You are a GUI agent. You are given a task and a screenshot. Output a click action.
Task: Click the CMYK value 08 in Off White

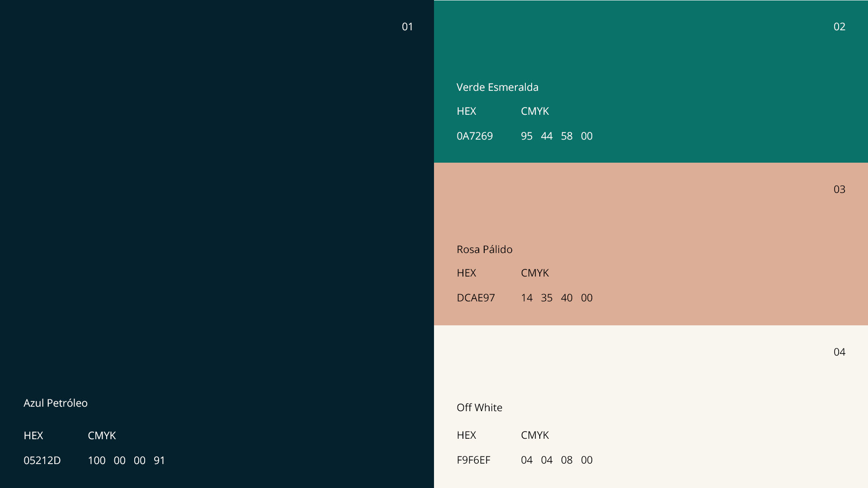click(x=566, y=460)
